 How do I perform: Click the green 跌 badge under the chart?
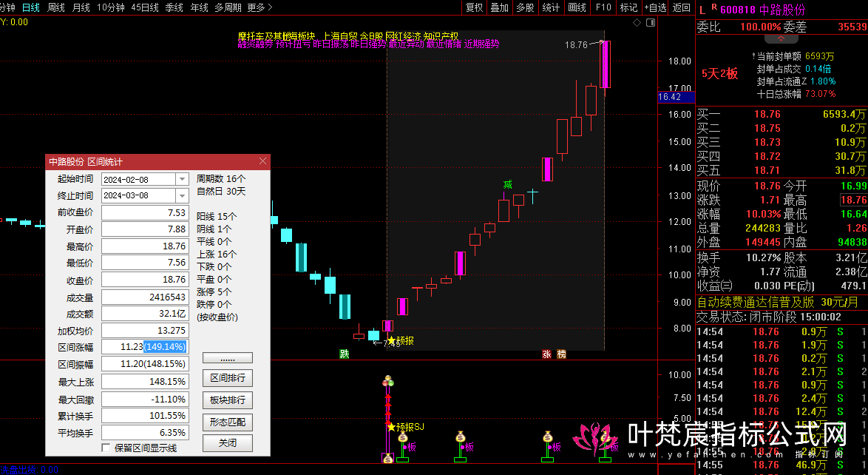coord(345,354)
